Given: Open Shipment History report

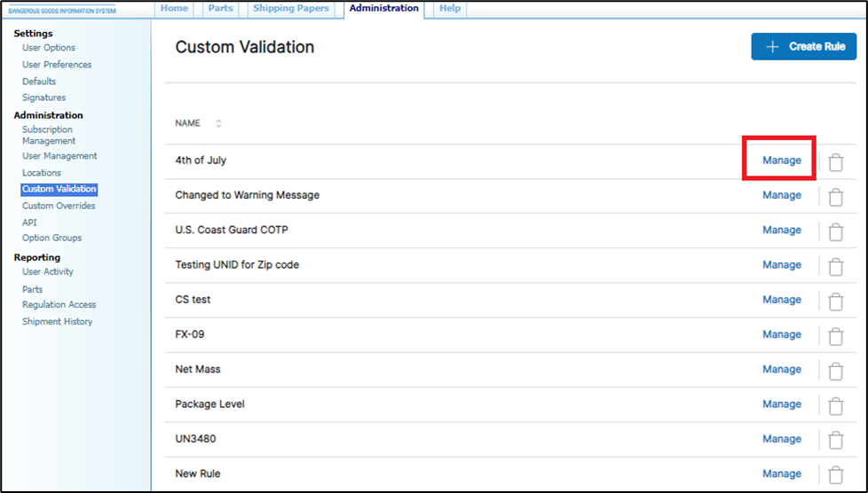Looking at the screenshot, I should (57, 322).
